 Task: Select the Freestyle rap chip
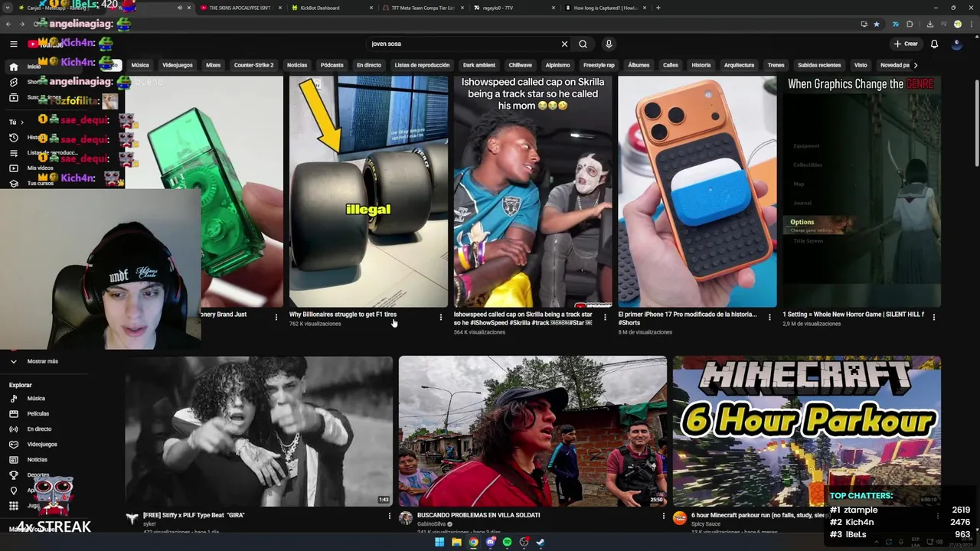coord(599,65)
